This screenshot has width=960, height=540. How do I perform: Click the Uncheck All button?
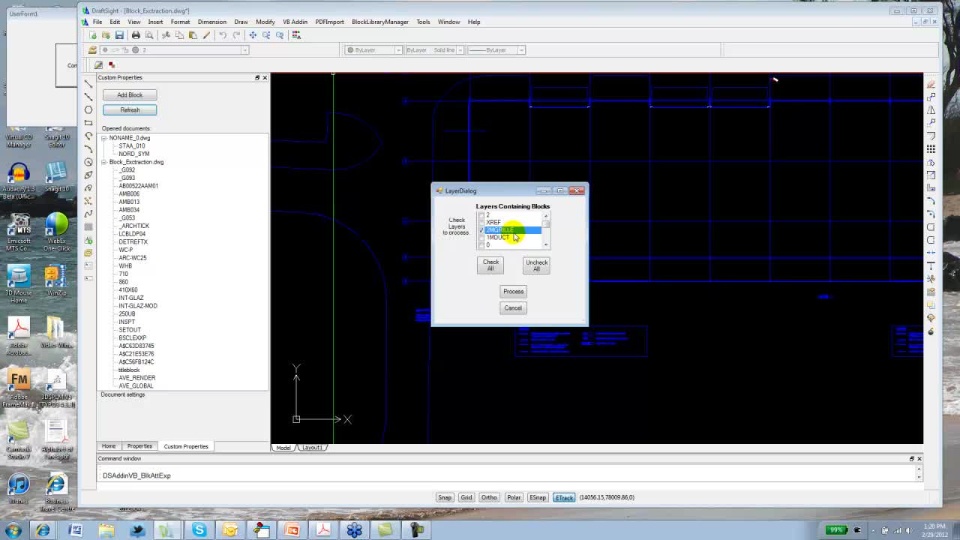tap(536, 265)
